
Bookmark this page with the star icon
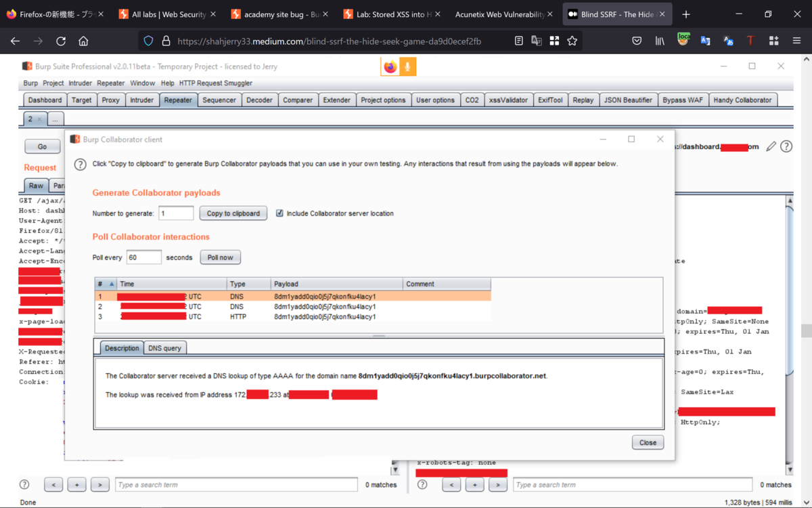click(x=572, y=41)
